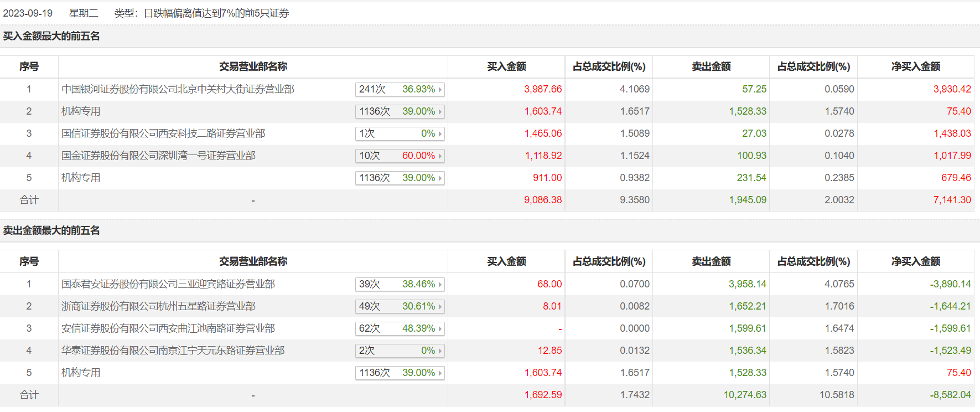Open 安信证券西安曲江池南路证券营业部 link
This screenshot has width=980, height=412.
pyautogui.click(x=168, y=328)
